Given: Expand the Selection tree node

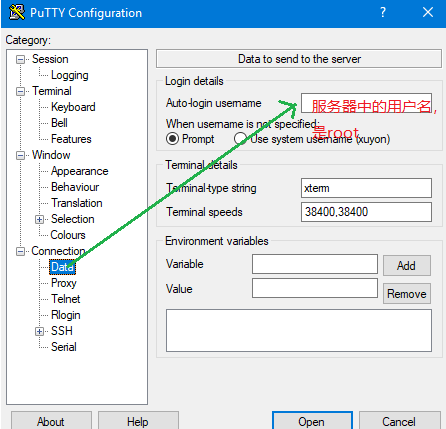Looking at the screenshot, I should click(x=39, y=219).
